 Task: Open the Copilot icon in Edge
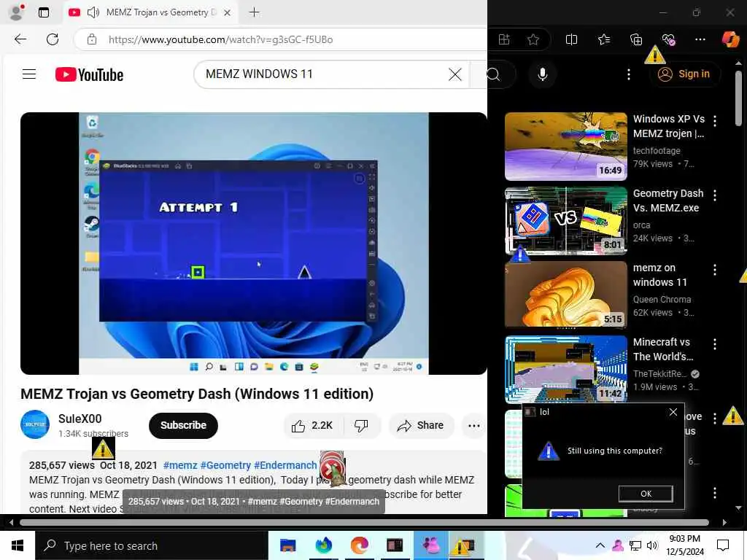(730, 39)
